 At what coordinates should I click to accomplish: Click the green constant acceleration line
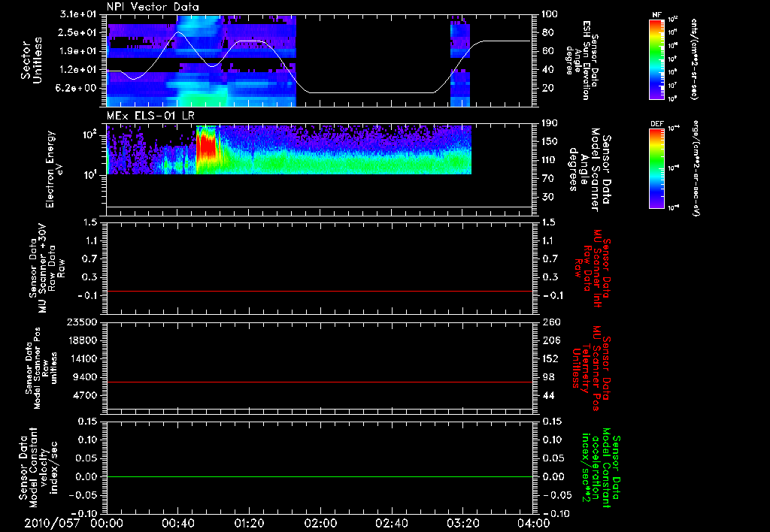(x=320, y=476)
